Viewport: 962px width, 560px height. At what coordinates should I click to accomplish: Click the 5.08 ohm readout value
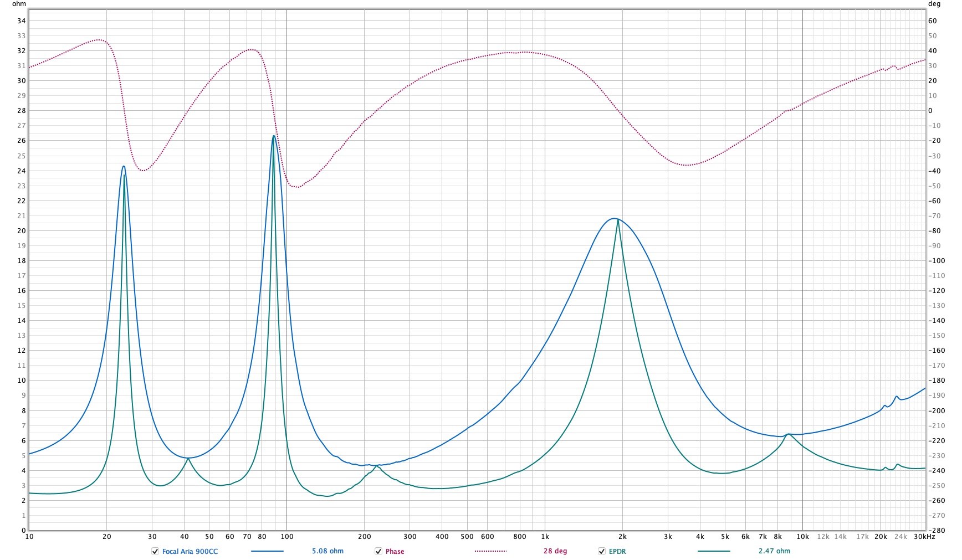(x=328, y=551)
